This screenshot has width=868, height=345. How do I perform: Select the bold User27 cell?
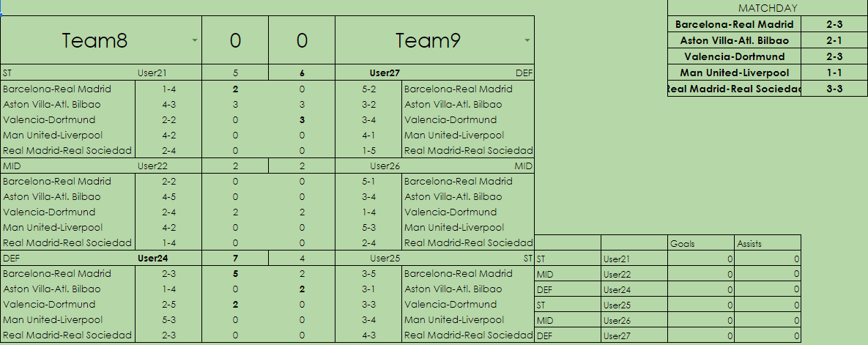(385, 73)
